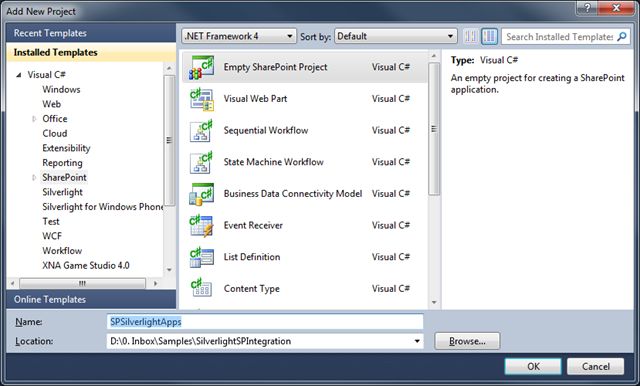
Task: Collapse the Visual C# tree node
Action: point(19,75)
